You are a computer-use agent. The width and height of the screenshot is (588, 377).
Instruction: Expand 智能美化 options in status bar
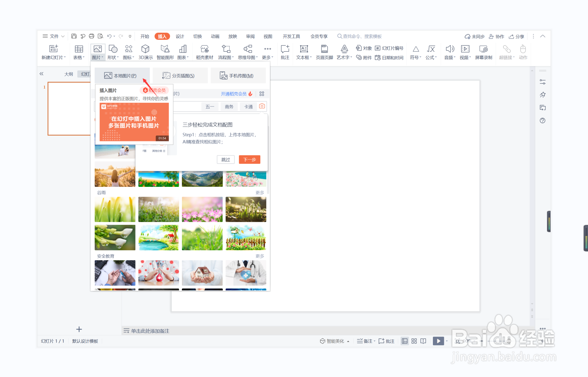(x=348, y=341)
